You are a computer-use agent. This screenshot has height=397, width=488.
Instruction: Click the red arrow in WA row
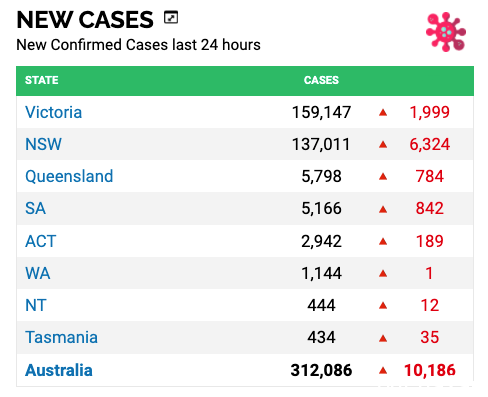pyautogui.click(x=383, y=274)
